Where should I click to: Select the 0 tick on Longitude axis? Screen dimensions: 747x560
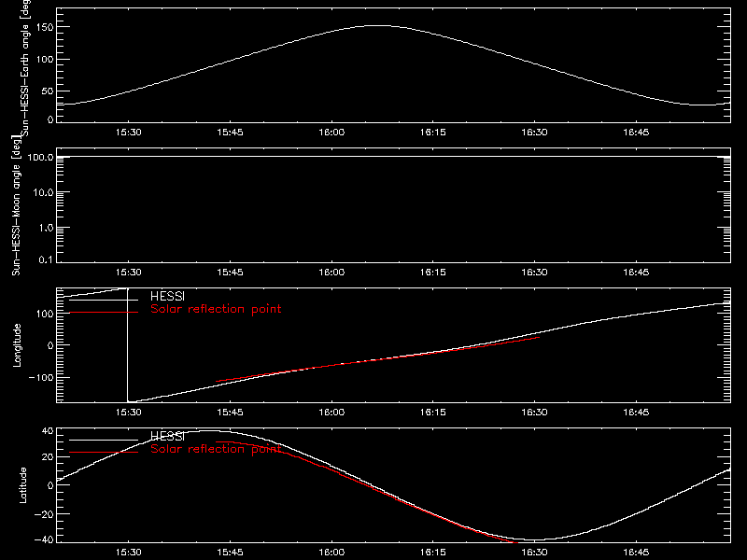[x=50, y=345]
